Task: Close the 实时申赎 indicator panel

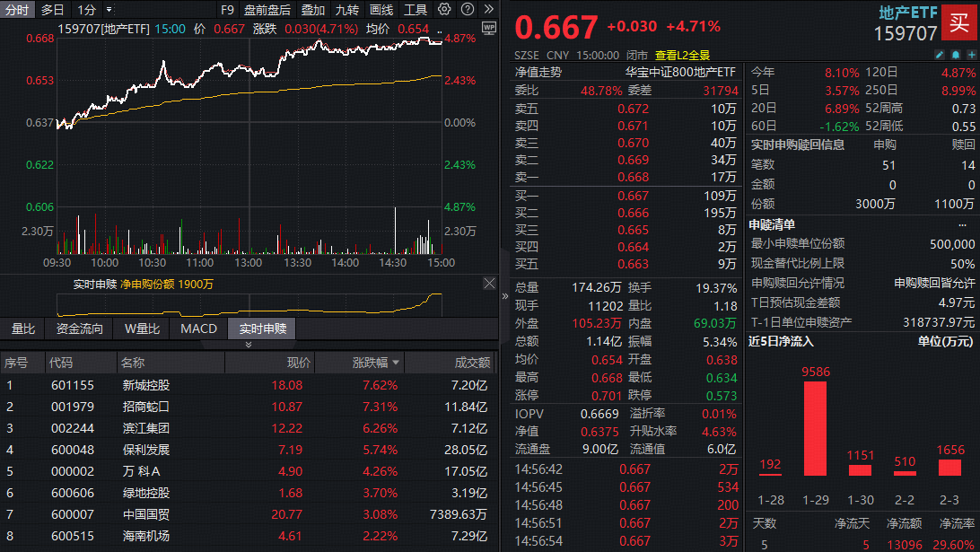Action: 489,284
